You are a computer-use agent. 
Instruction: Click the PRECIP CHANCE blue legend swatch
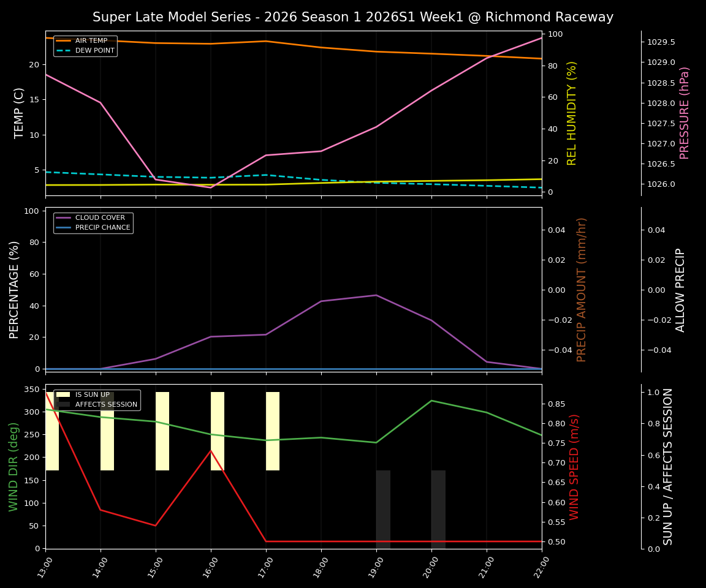(x=63, y=227)
